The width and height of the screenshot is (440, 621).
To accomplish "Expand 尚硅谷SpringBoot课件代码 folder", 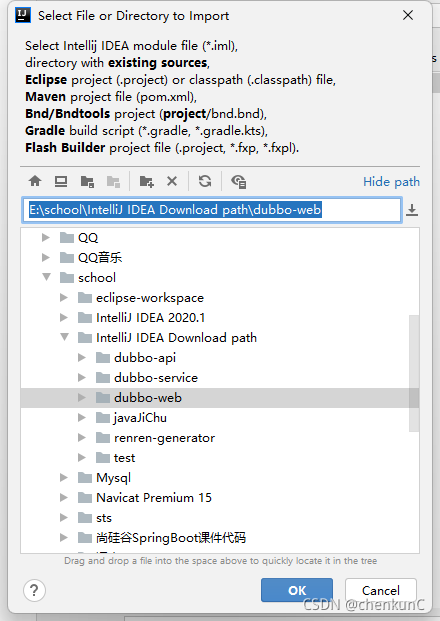I will click(64, 537).
